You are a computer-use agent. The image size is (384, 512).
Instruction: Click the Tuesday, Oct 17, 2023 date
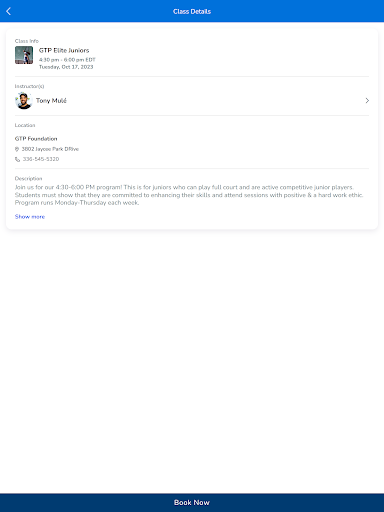click(x=66, y=67)
